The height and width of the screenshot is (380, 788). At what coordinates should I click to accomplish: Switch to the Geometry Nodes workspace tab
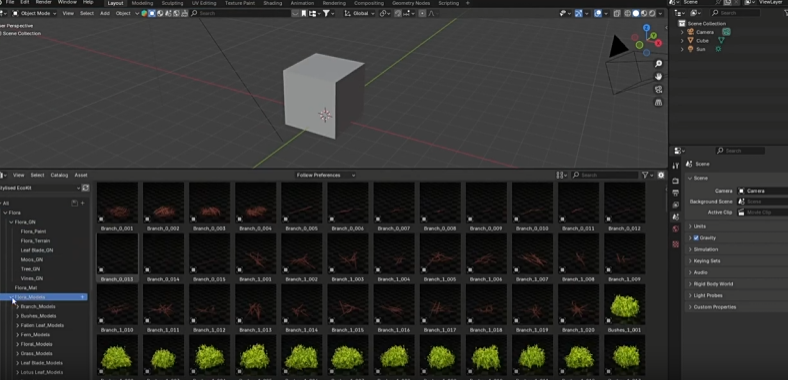411,3
